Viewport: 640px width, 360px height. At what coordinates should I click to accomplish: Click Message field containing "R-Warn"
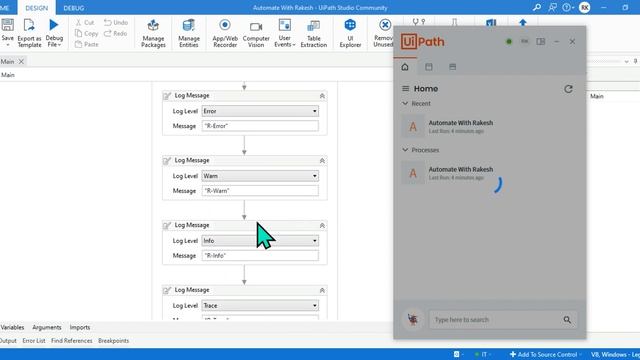coord(260,191)
